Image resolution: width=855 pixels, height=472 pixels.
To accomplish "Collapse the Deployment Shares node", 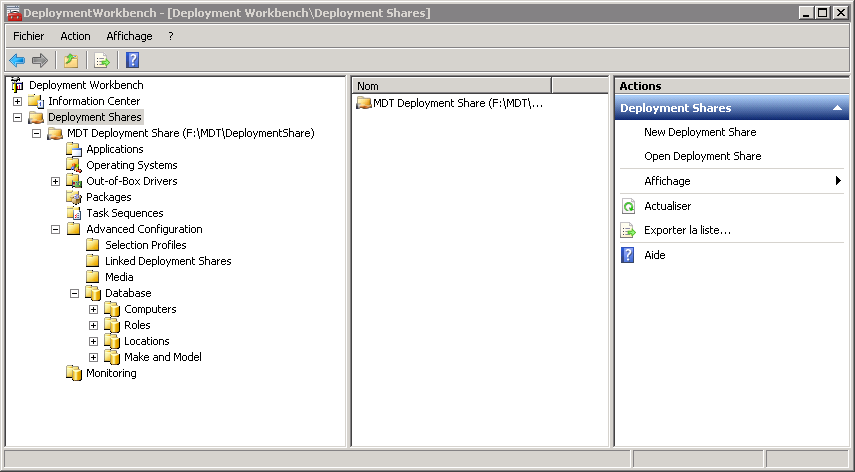I will click(17, 117).
